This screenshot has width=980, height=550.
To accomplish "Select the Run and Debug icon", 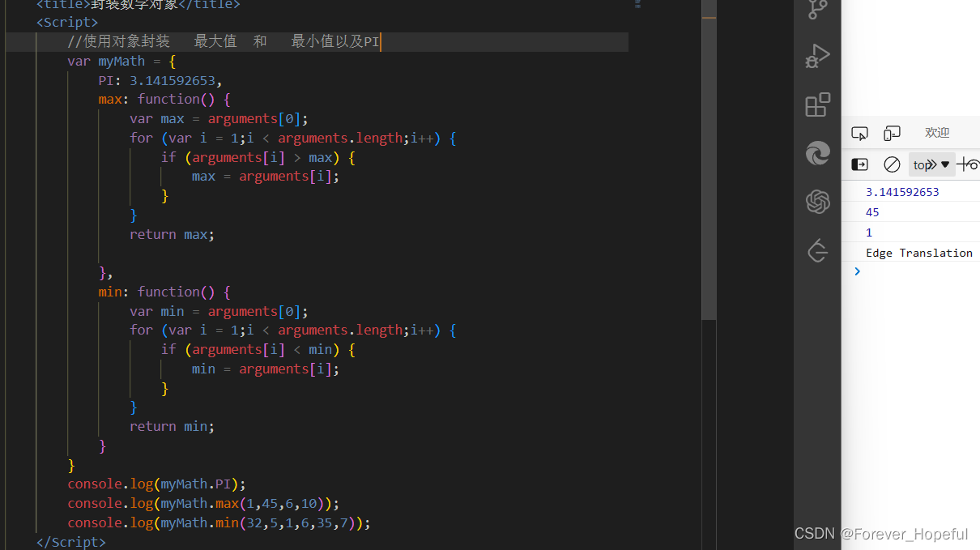I will tap(817, 55).
